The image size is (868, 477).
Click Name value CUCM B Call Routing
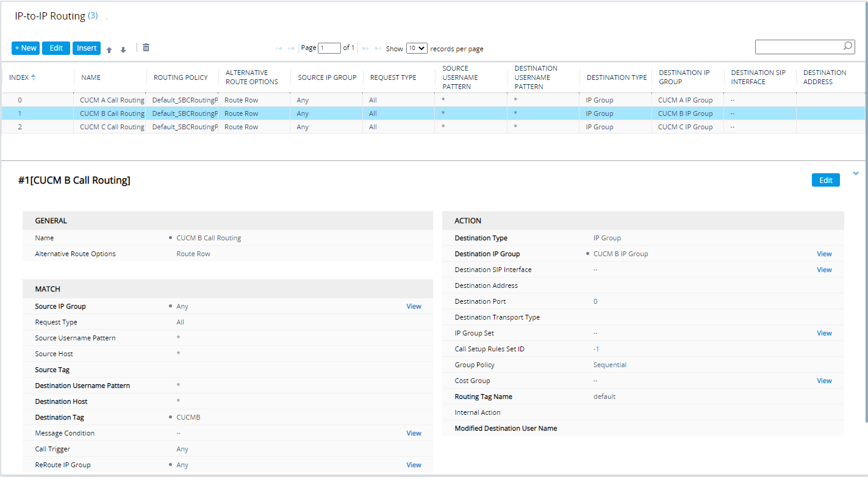point(209,238)
